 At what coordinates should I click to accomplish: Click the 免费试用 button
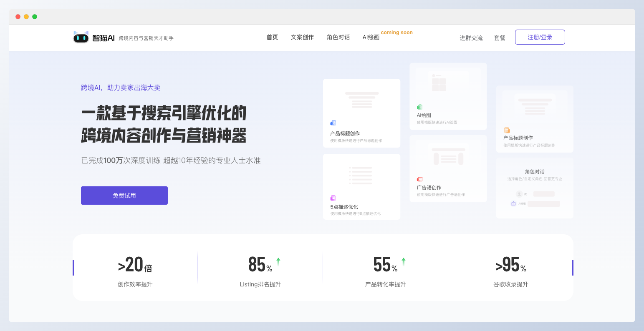124,196
